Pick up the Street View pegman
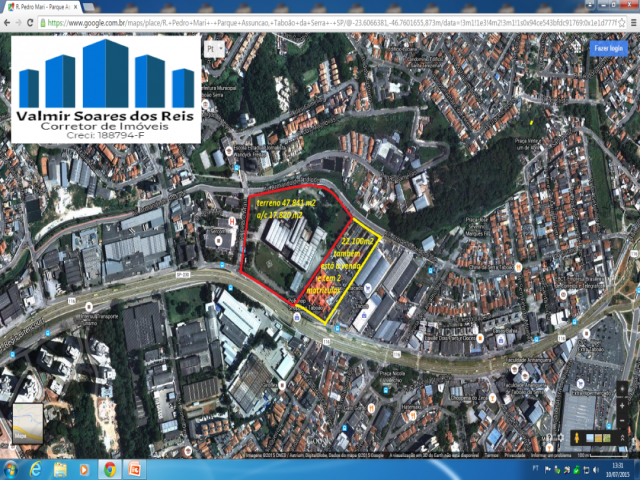 pos(576,438)
